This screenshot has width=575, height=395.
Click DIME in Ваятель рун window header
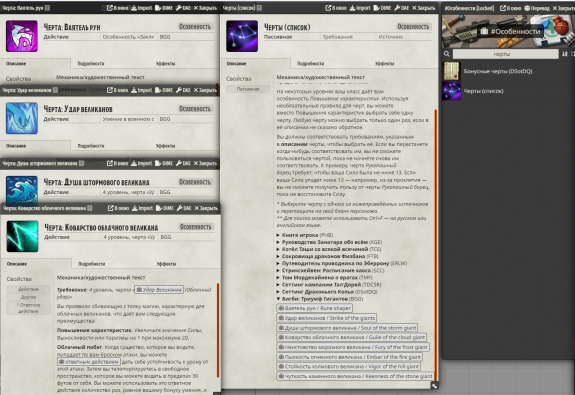pyautogui.click(x=164, y=8)
